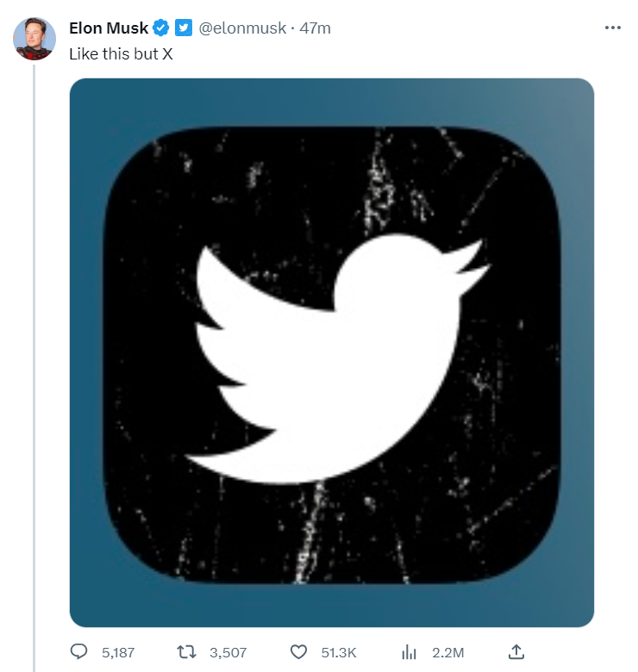Image resolution: width=638 pixels, height=672 pixels.
Task: Click the blue verified checkmark badge
Action: point(161,28)
